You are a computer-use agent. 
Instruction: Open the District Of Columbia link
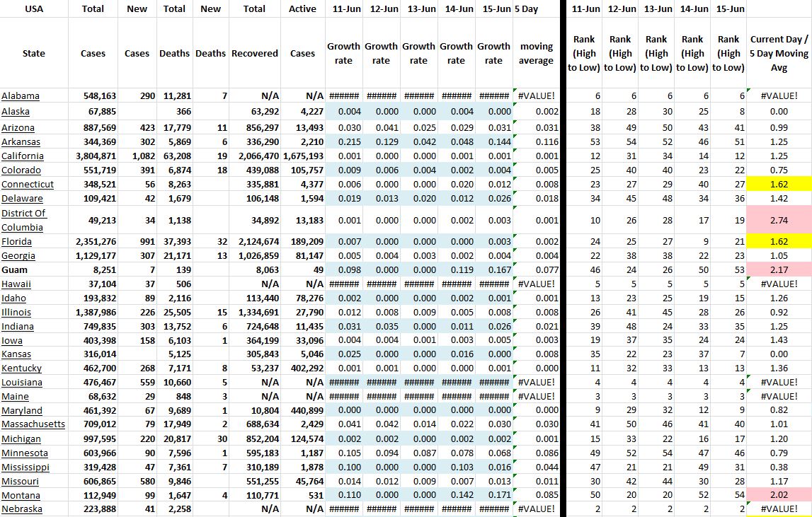pyautogui.click(x=25, y=220)
